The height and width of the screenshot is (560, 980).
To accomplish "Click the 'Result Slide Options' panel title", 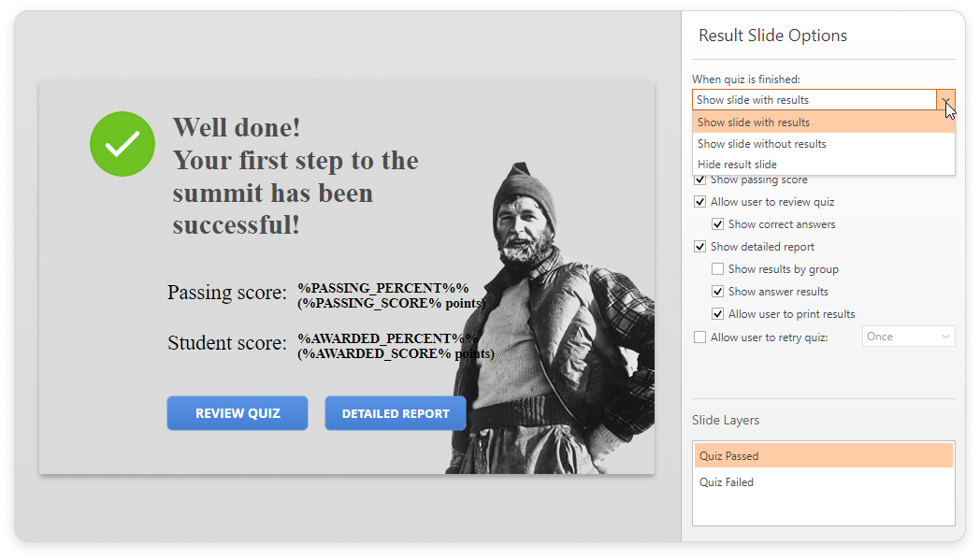I will point(772,36).
